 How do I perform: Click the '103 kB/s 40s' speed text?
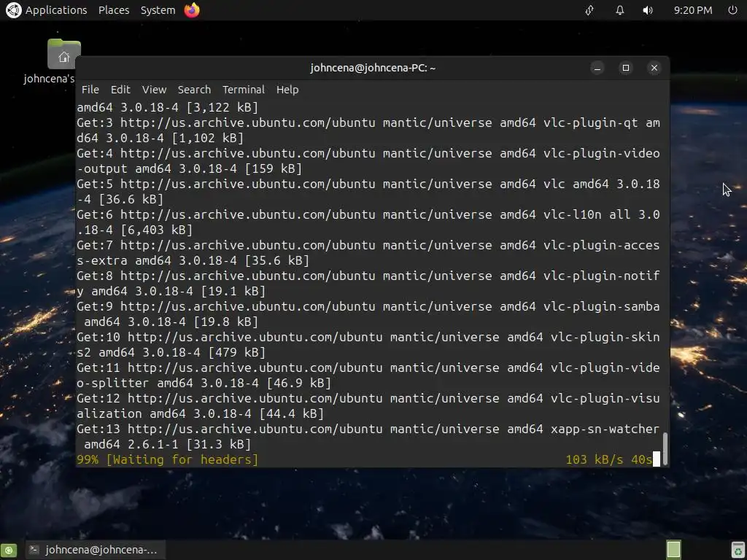click(609, 459)
